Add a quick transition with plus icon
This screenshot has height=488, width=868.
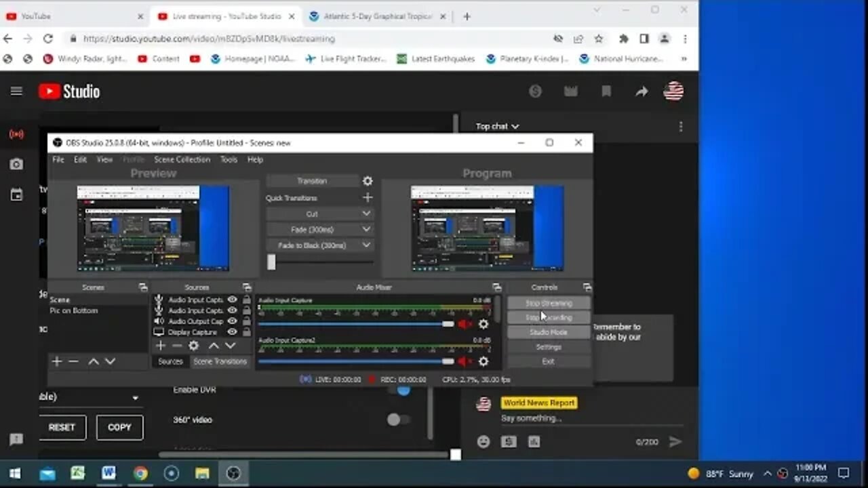[x=368, y=198]
